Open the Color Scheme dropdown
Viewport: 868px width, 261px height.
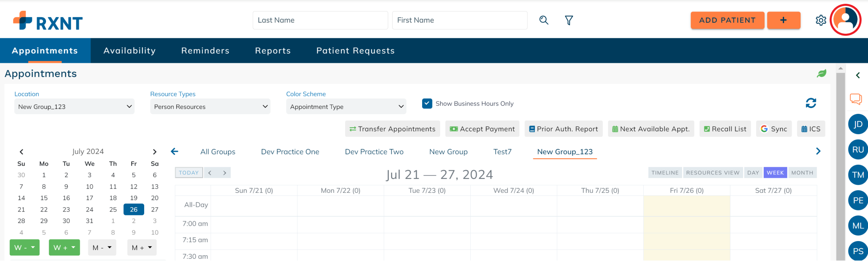346,107
